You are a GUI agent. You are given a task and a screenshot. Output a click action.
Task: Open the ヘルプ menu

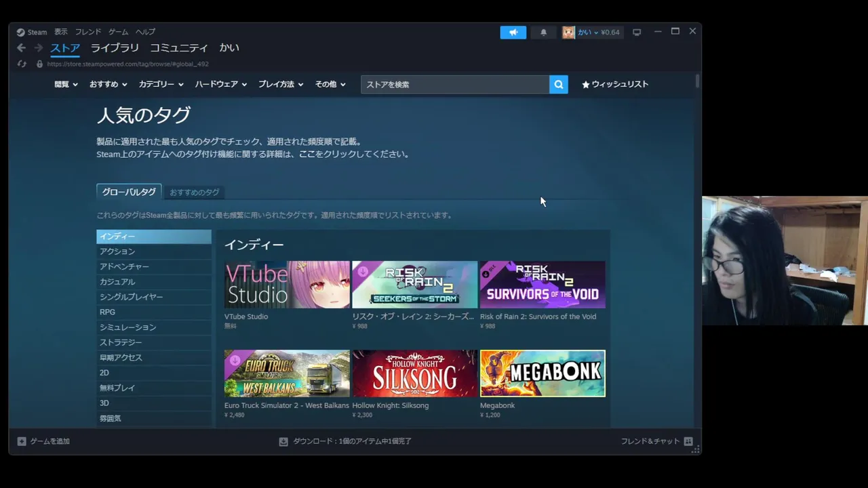tap(145, 32)
